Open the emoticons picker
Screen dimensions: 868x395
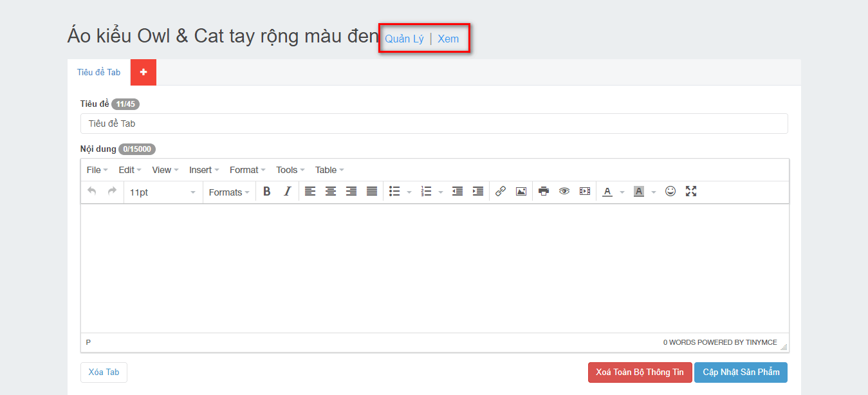coord(670,192)
